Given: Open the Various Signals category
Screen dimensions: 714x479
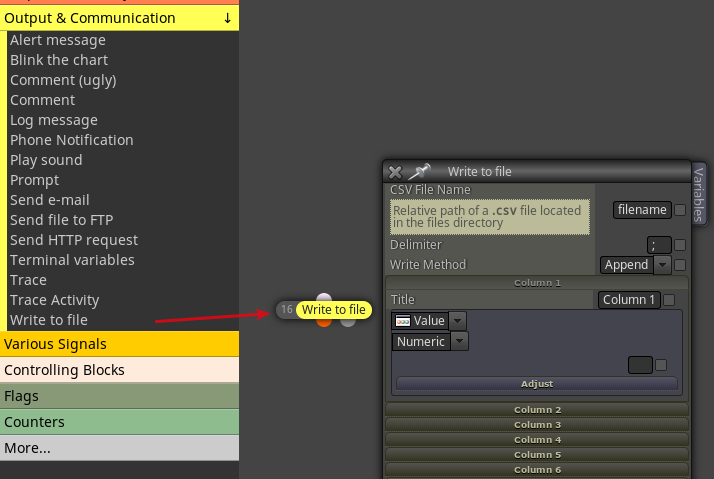Looking at the screenshot, I should point(119,344).
